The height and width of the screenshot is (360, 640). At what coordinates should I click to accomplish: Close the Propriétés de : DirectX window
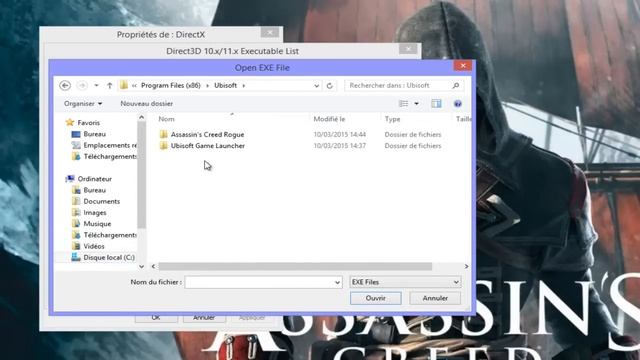270,32
